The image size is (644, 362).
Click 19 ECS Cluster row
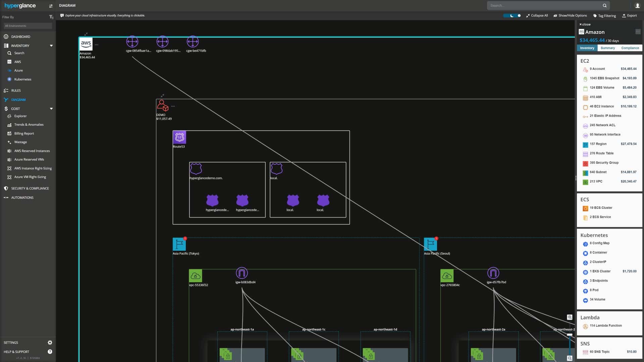609,208
